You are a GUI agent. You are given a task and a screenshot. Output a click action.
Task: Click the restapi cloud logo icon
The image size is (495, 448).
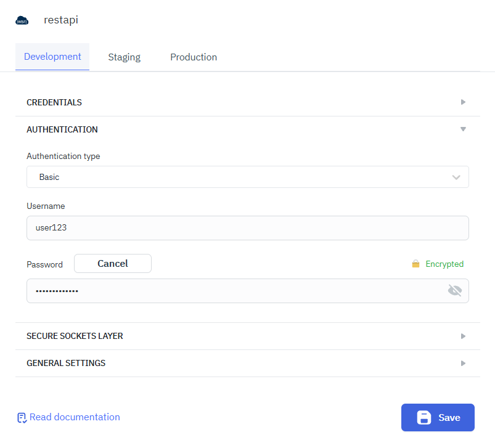click(22, 20)
